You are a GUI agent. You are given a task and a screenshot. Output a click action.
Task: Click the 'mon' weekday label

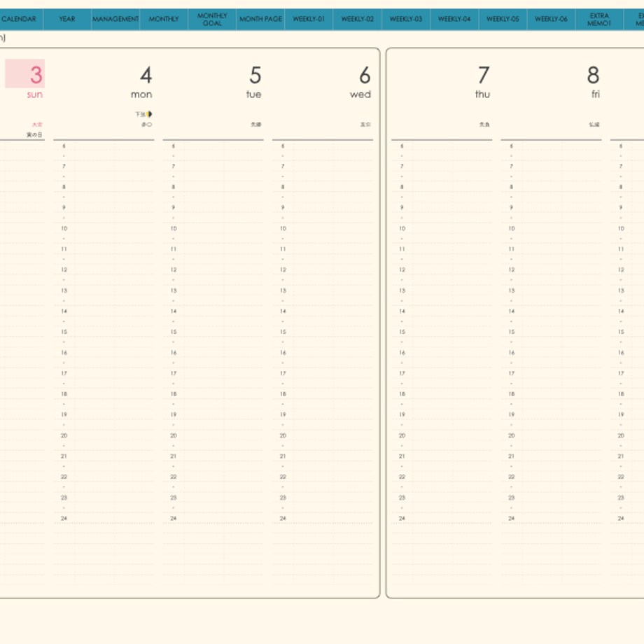coord(141,94)
